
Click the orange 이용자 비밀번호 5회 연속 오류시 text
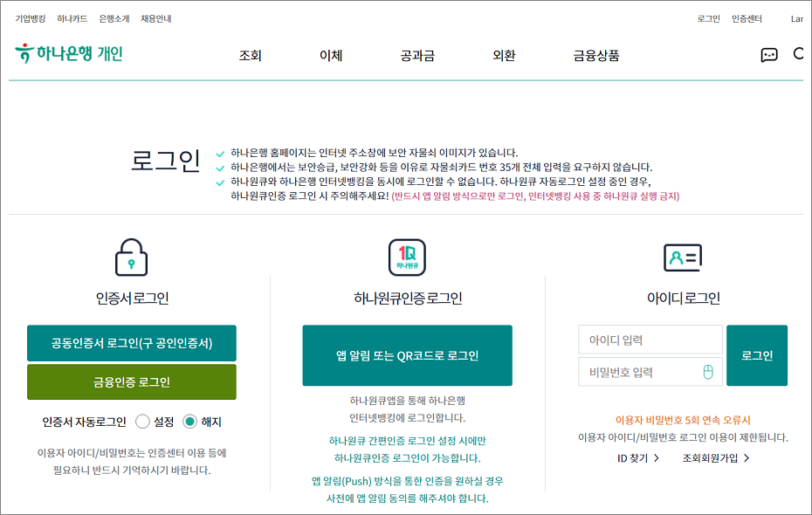[683, 420]
